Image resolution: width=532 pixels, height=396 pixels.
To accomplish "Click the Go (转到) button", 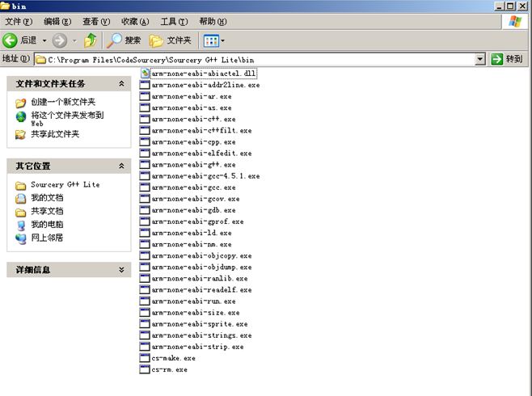I will pyautogui.click(x=507, y=59).
